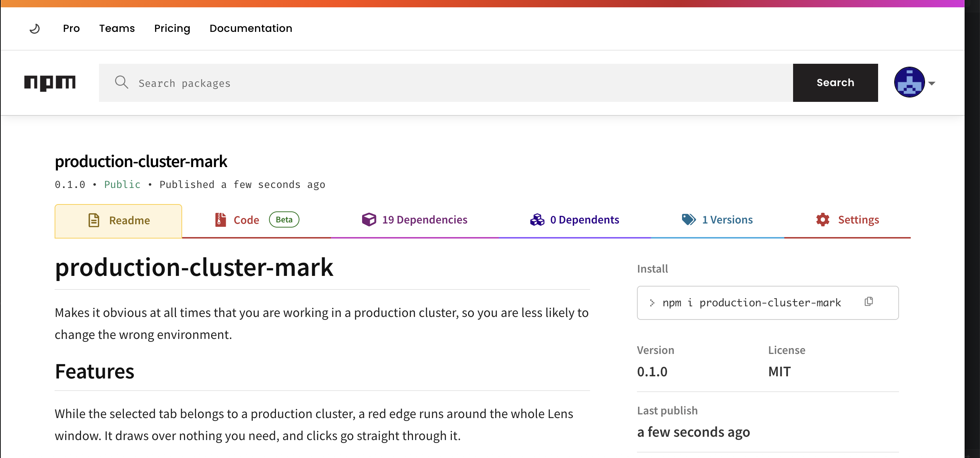Image resolution: width=980 pixels, height=458 pixels.
Task: Focus the Search packages input field
Action: [x=446, y=83]
